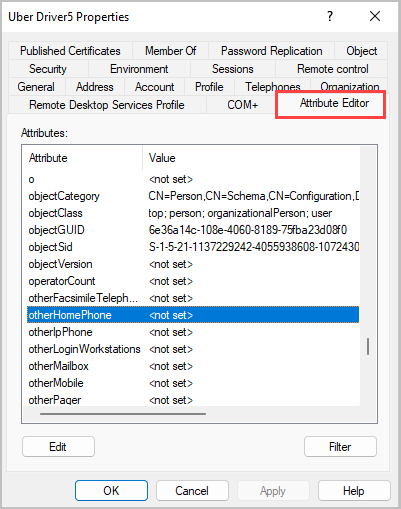This screenshot has width=401, height=509.
Task: Select the objectClass attribute row
Action: (193, 213)
